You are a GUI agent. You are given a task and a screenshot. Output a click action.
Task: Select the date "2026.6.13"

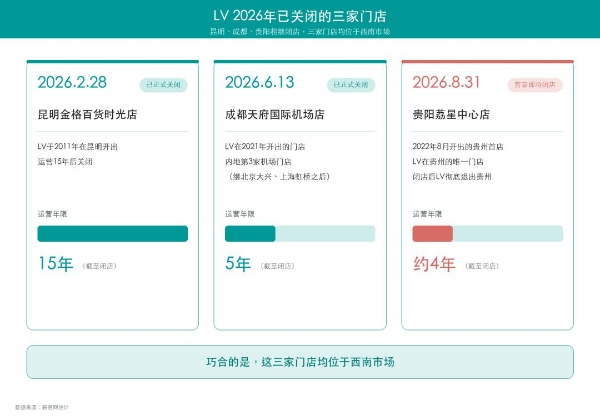[259, 82]
